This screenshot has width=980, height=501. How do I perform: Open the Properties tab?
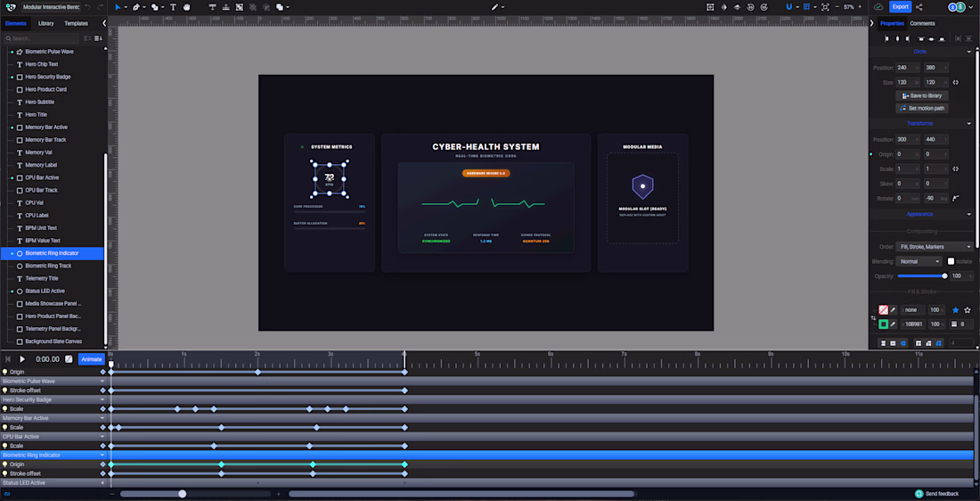[x=892, y=23]
